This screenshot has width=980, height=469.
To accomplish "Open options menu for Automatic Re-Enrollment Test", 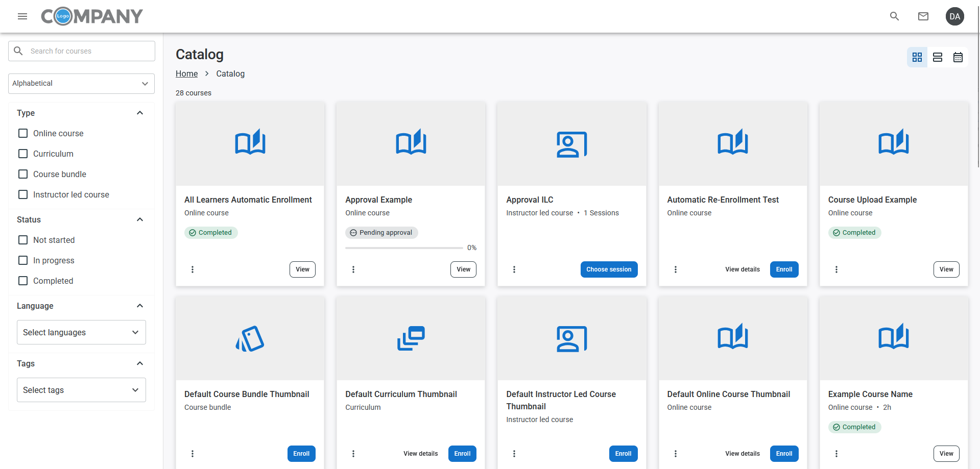I will point(676,269).
